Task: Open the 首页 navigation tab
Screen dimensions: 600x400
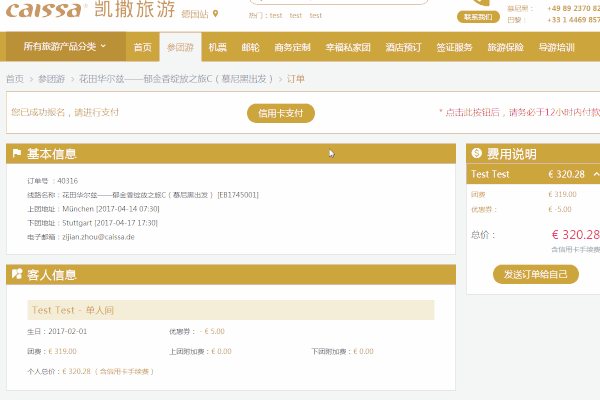Action: pos(143,47)
